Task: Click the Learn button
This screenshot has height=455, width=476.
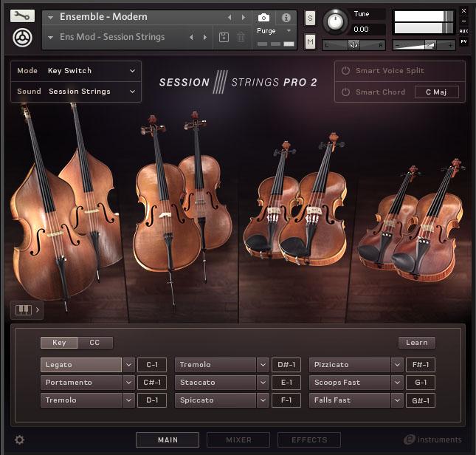Action: (416, 343)
